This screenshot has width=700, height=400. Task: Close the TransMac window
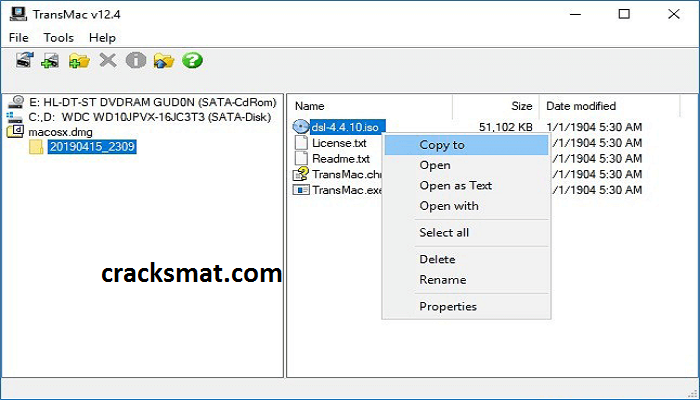pos(674,14)
